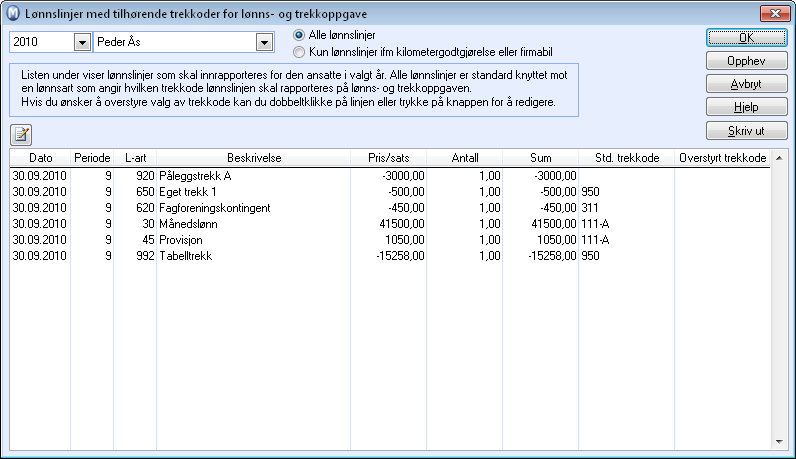Image resolution: width=796 pixels, height=459 pixels.
Task: Click the Std. trekkode column header
Action: [626, 158]
